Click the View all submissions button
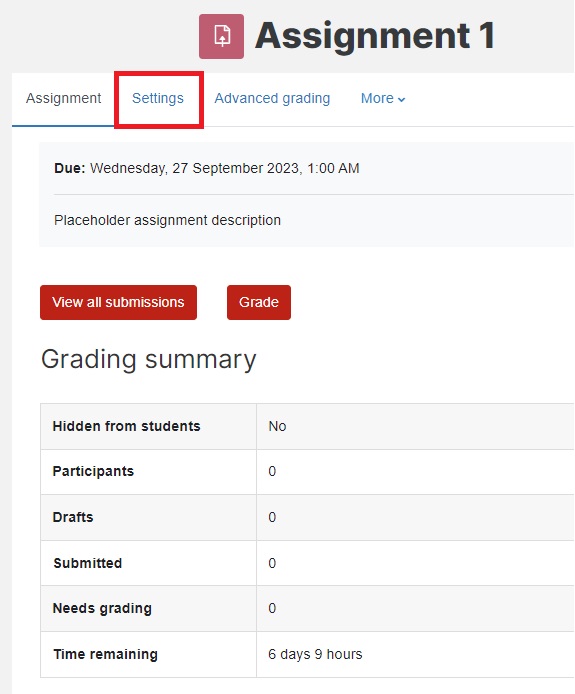This screenshot has width=575, height=694. pyautogui.click(x=118, y=302)
